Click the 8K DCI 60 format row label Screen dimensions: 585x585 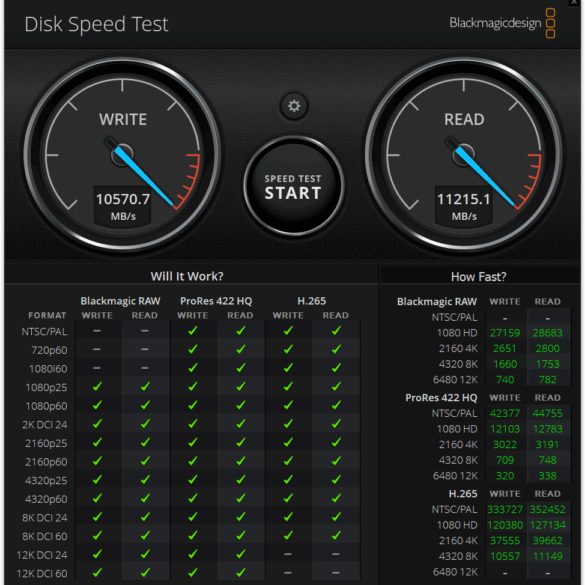click(44, 536)
